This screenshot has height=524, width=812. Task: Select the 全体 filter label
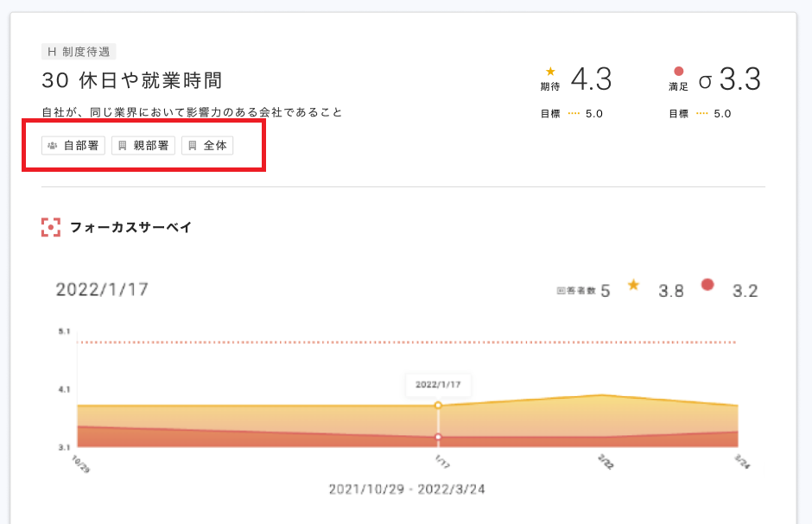click(x=215, y=146)
